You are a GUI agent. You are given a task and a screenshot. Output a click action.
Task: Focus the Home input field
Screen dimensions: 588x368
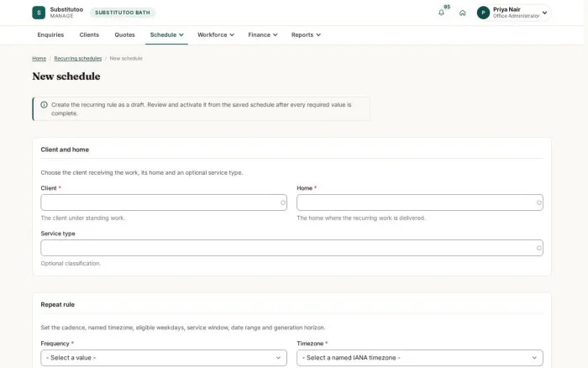(x=420, y=202)
